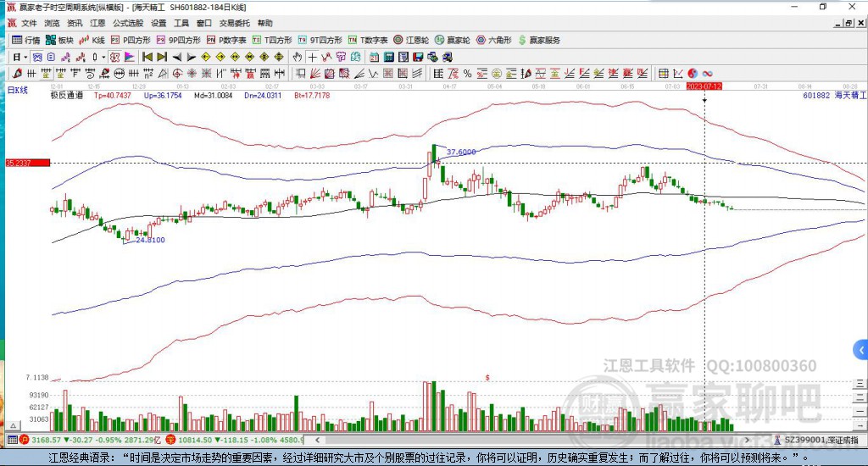Click the horizontal scrollbar left arrow
This screenshot has height=466, width=868.
pos(317,440)
